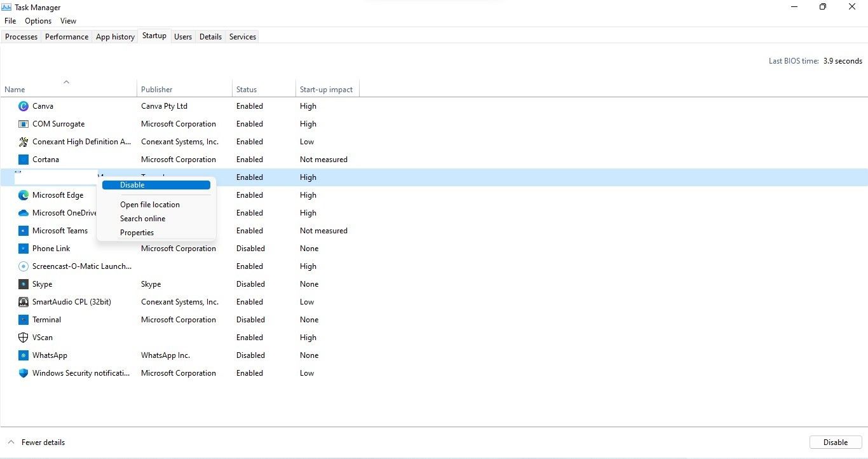The image size is (868, 459).
Task: Select the Phone Link name text
Action: pyautogui.click(x=51, y=249)
